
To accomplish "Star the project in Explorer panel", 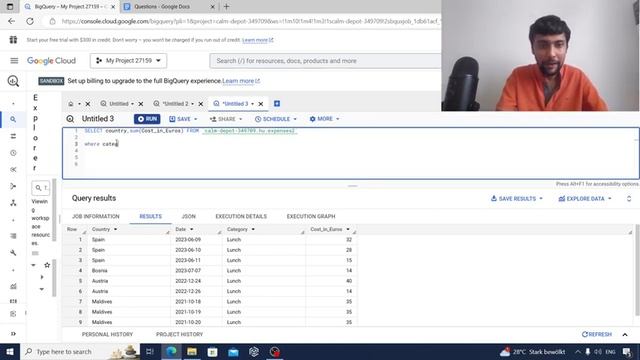I will click(x=47, y=265).
